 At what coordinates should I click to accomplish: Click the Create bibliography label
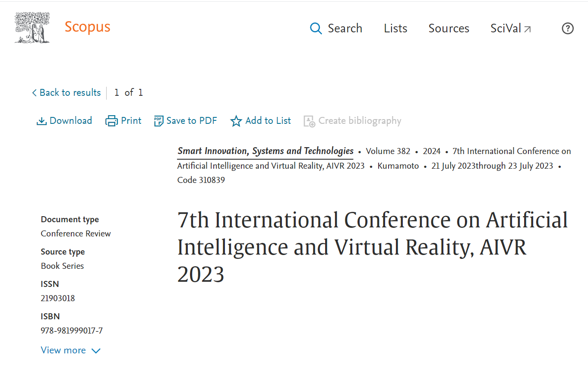pos(360,121)
